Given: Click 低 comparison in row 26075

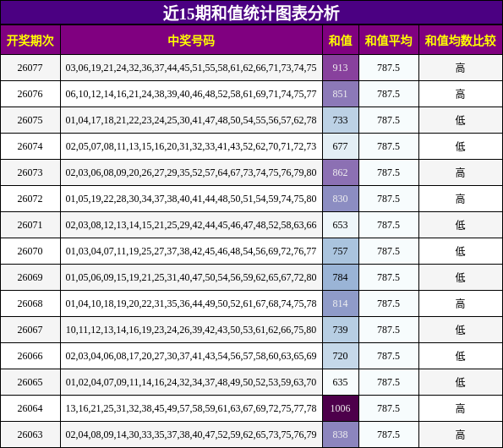Looking at the screenshot, I should (461, 121).
